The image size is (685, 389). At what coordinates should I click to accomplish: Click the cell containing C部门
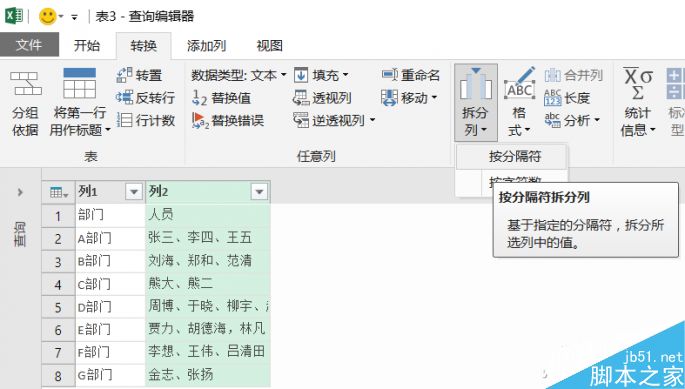click(x=110, y=284)
